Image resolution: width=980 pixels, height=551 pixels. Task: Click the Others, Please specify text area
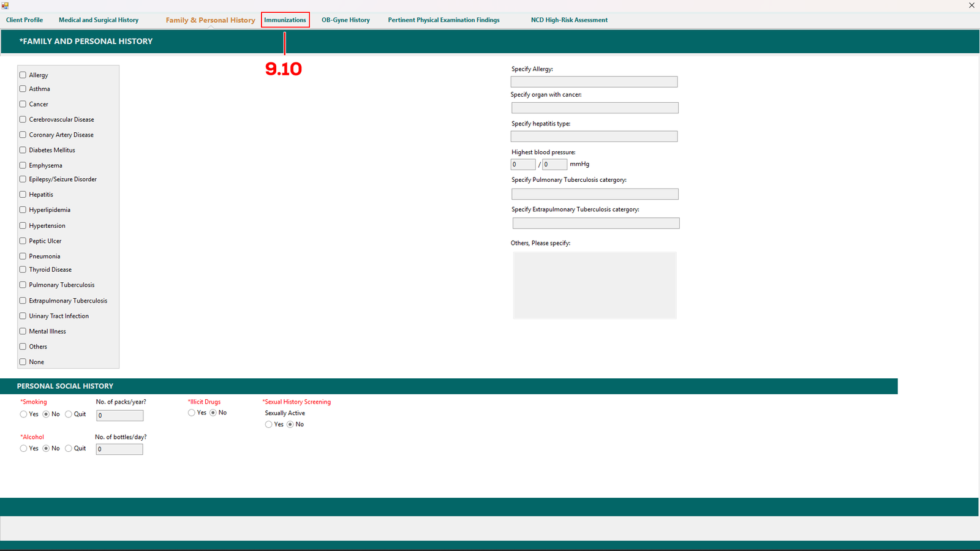coord(594,285)
